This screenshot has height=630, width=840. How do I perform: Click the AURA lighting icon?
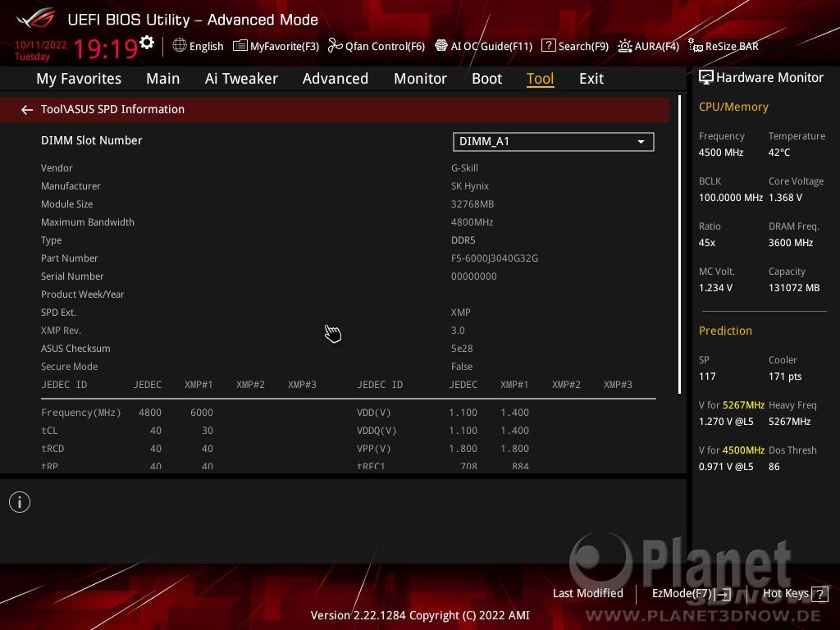624,46
